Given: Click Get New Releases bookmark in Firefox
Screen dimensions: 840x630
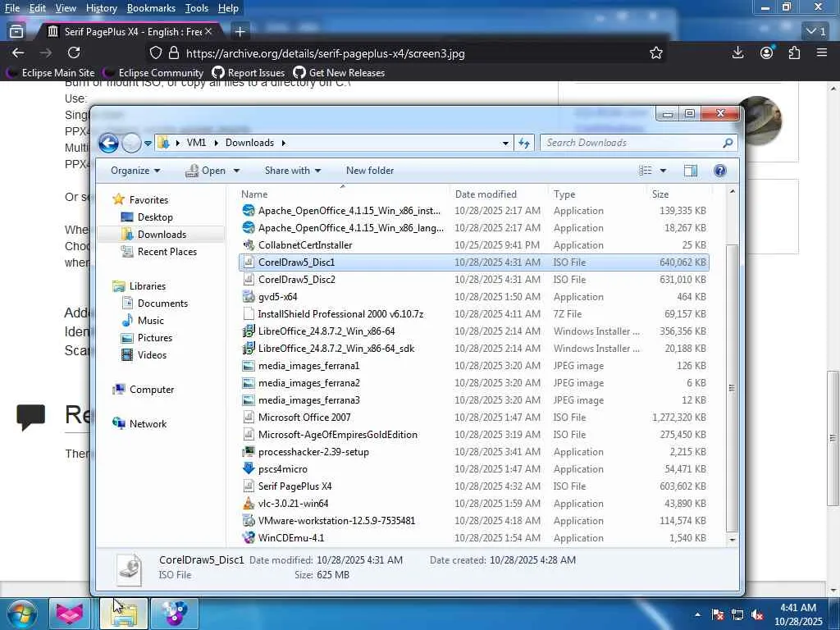Looking at the screenshot, I should pos(339,72).
